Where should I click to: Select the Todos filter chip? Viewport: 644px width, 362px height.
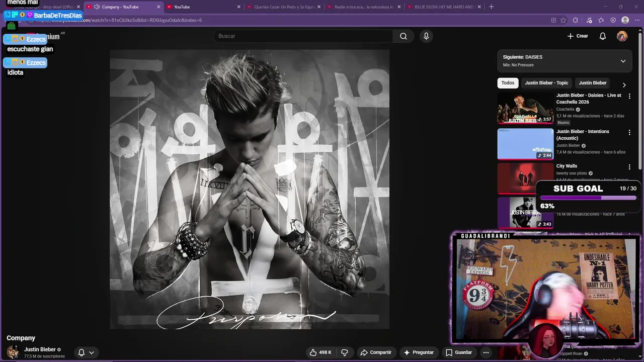coord(508,83)
